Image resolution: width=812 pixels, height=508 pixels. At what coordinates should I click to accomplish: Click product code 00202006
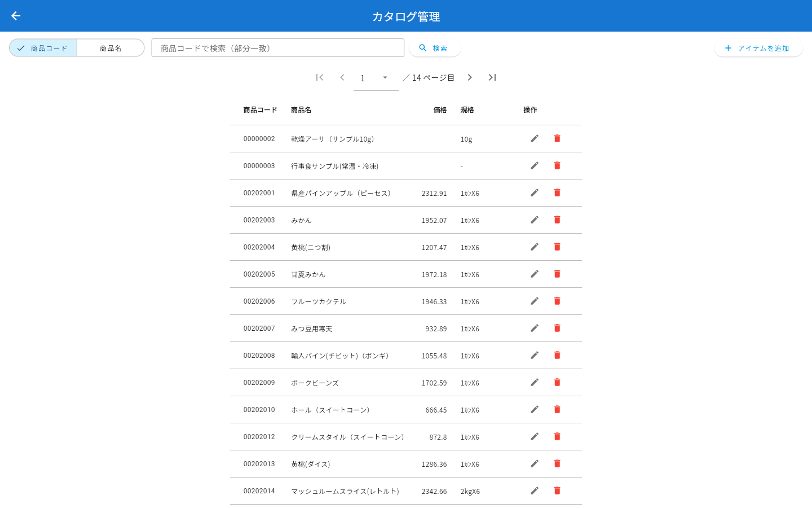tap(259, 301)
